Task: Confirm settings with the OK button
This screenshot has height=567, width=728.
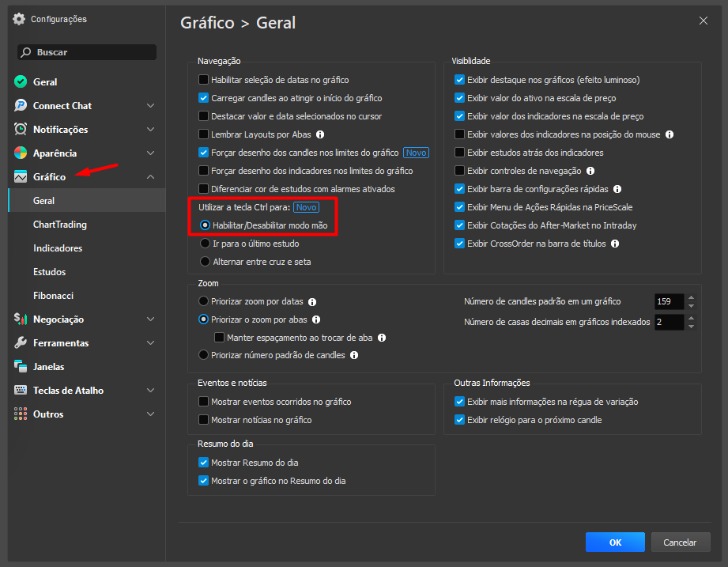Action: [615, 542]
